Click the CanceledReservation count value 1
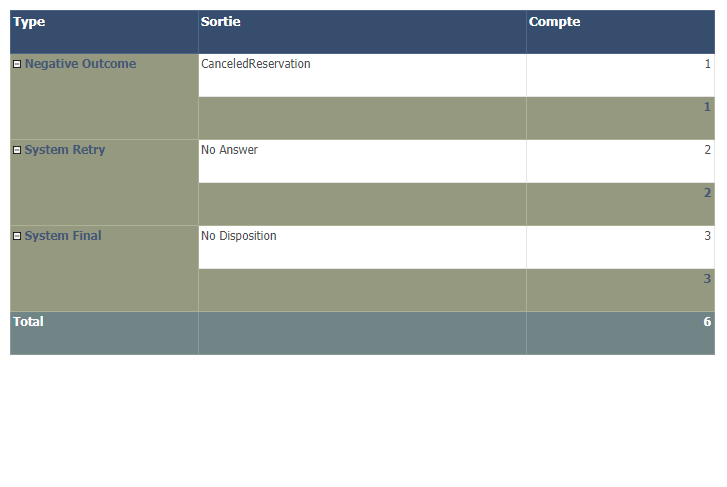727x487 pixels. pyautogui.click(x=708, y=64)
